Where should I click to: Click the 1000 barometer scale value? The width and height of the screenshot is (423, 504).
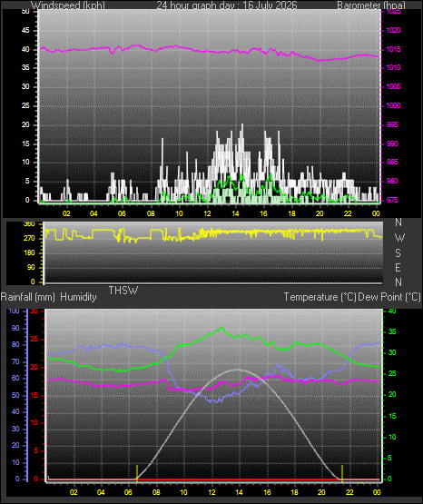(x=393, y=105)
